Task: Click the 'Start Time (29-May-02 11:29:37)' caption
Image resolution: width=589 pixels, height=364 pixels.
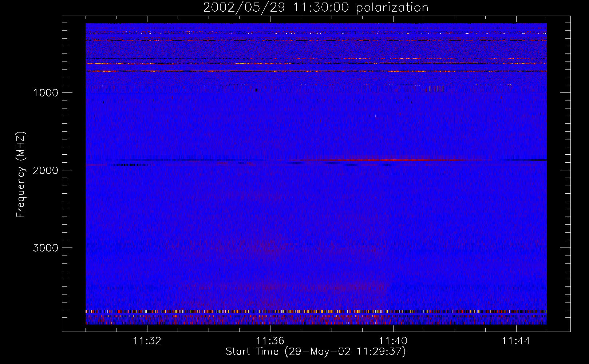Action: 316,352
